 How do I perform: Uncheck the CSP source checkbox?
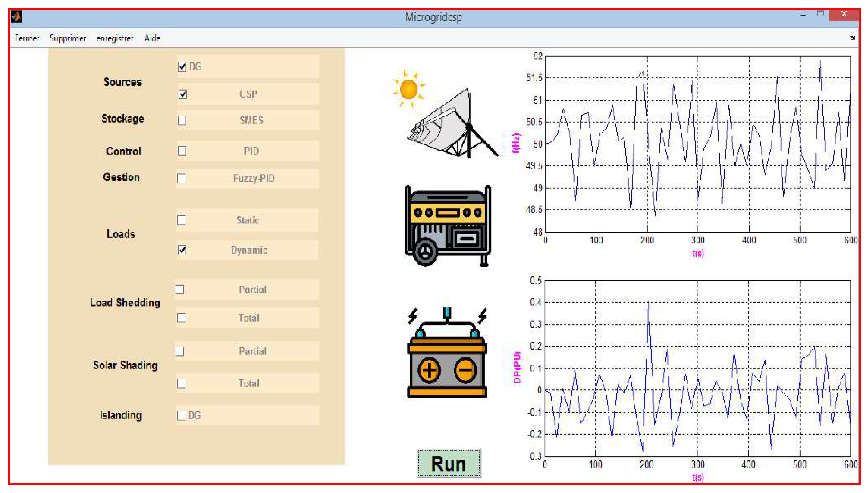coord(183,94)
